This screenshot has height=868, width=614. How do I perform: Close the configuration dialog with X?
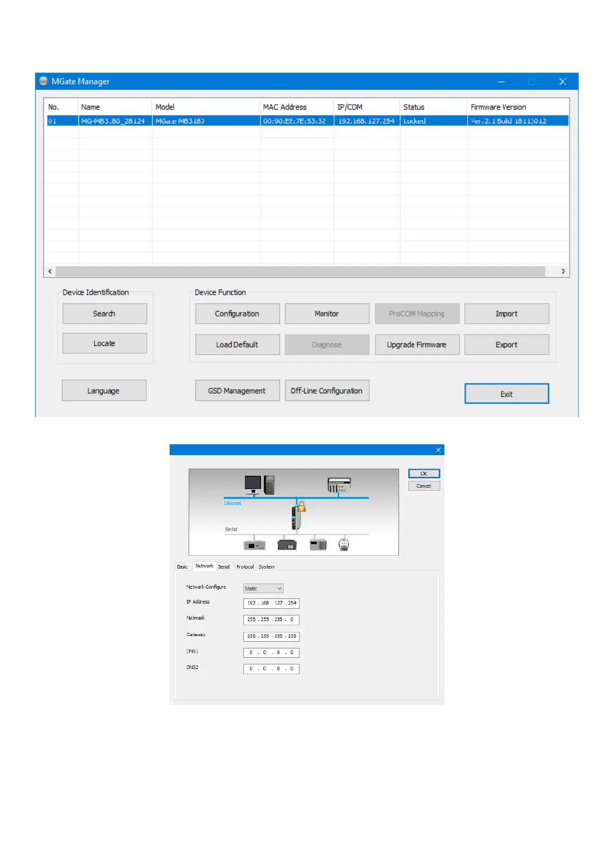tap(438, 450)
